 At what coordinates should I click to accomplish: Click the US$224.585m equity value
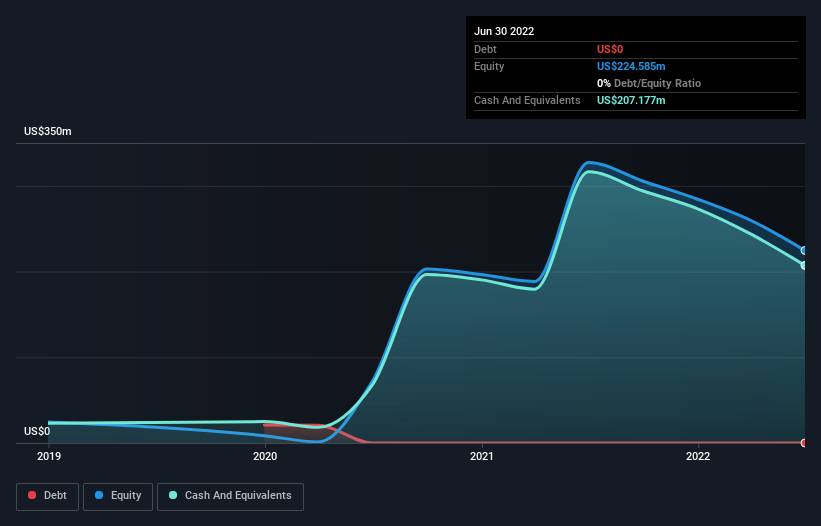631,66
